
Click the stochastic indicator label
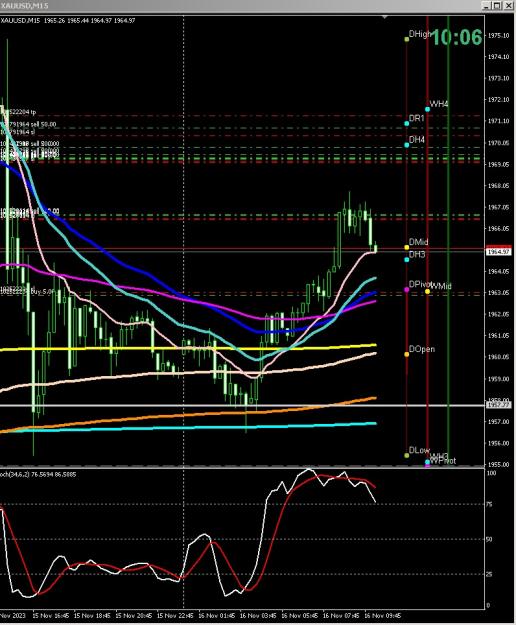tap(38, 474)
